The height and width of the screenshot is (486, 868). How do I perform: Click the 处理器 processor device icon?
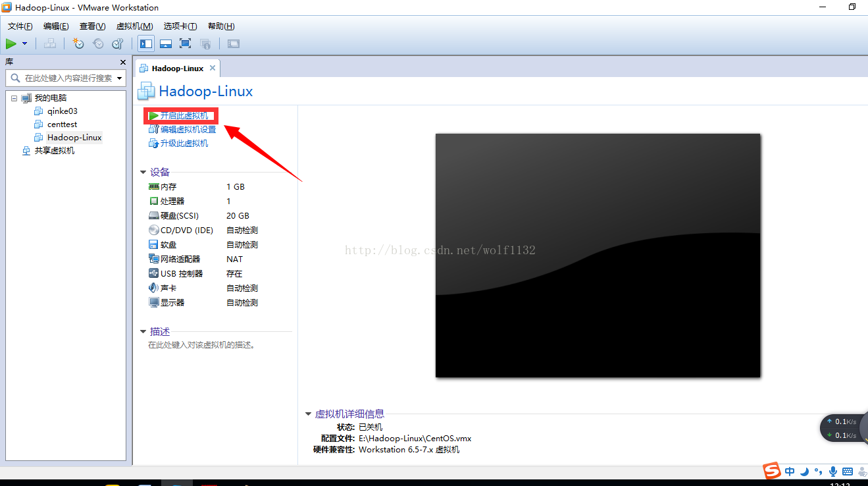(154, 202)
